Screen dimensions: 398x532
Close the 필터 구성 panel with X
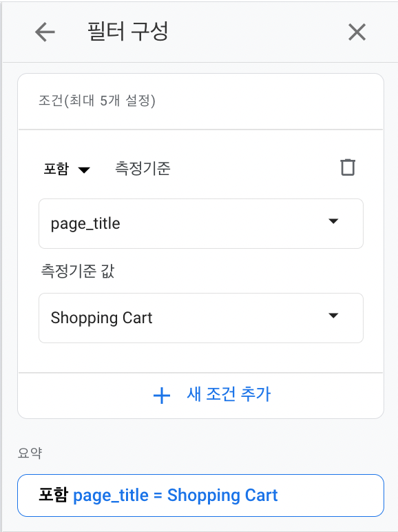357,32
